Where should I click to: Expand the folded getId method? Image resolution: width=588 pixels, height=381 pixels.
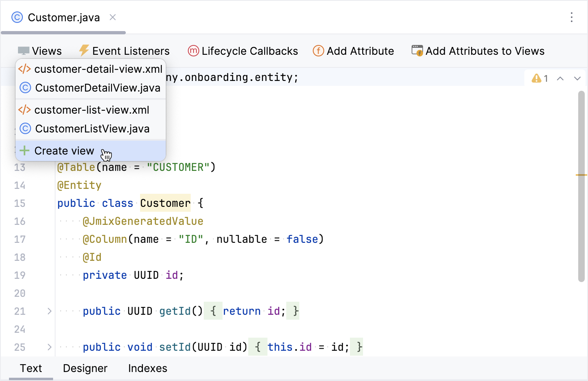(49, 311)
